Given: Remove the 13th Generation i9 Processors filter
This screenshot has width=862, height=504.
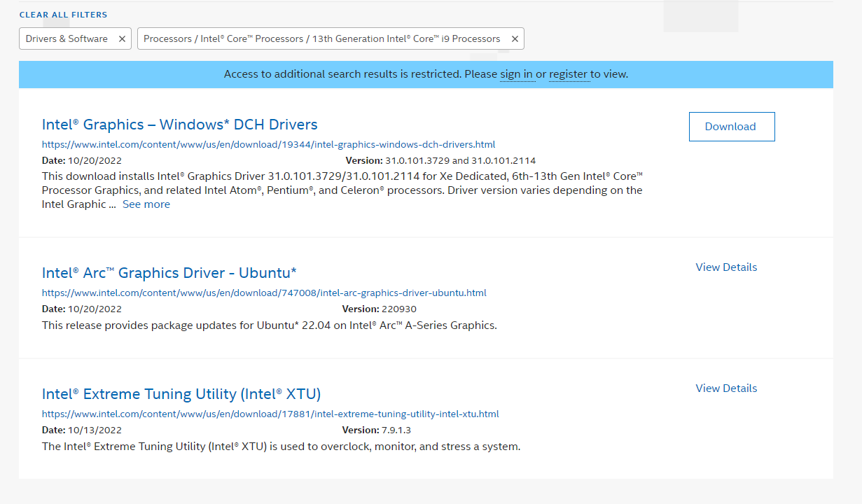Looking at the screenshot, I should point(515,39).
